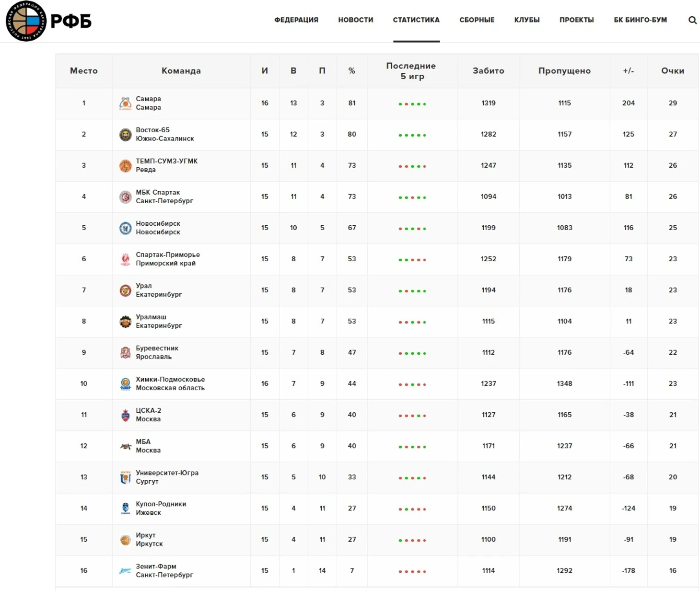This screenshot has height=591, width=700.
Task: Click the Самара team logo
Action: [125, 103]
